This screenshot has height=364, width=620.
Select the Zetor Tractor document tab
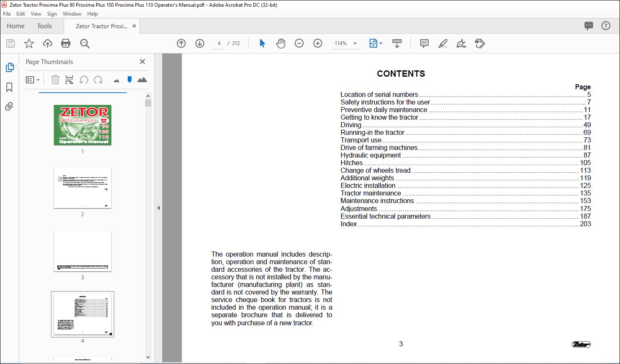[101, 26]
